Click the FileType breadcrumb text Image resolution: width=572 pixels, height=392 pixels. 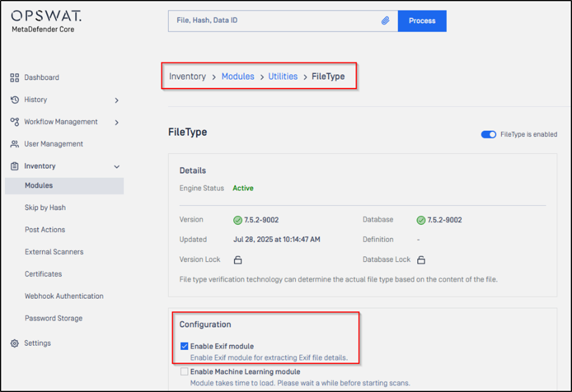click(329, 77)
